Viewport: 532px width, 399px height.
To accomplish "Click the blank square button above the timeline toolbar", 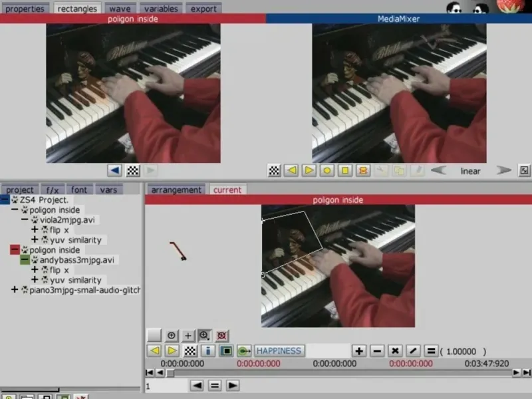I will tap(154, 335).
